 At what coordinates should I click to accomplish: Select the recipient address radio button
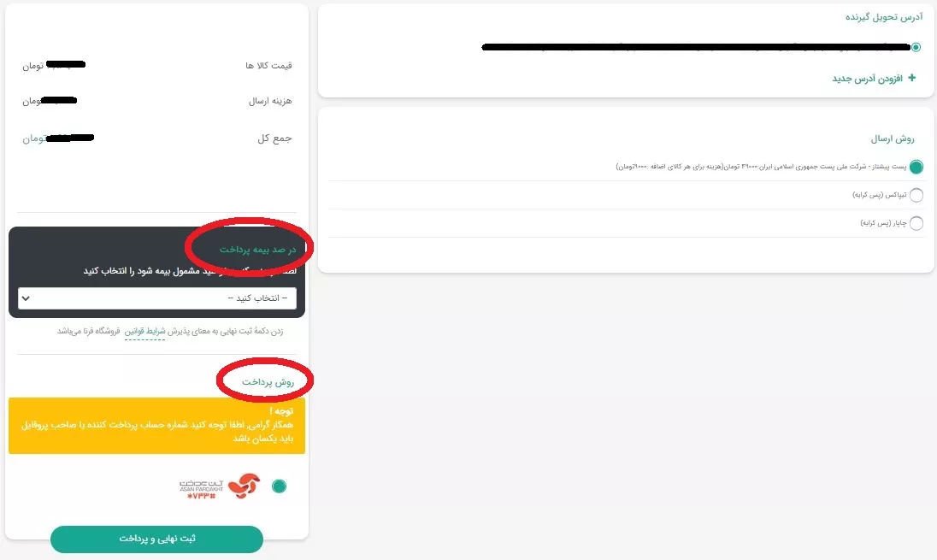click(x=916, y=47)
